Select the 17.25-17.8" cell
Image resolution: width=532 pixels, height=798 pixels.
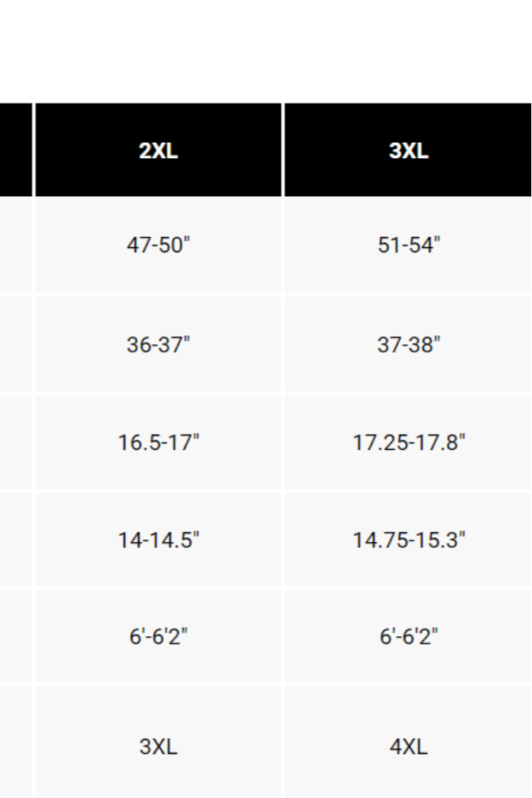click(409, 442)
